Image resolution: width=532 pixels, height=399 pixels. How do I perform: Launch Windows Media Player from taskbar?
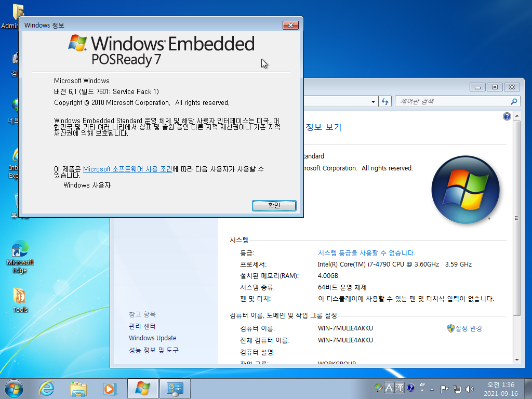110,389
